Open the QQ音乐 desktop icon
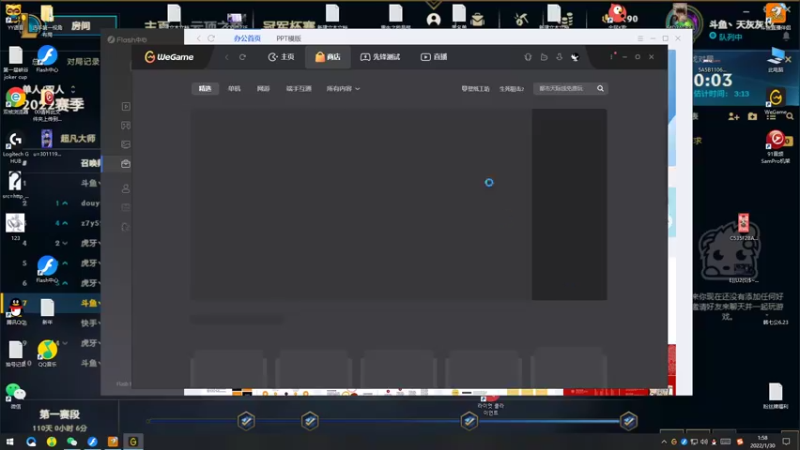800x450 pixels. point(47,353)
